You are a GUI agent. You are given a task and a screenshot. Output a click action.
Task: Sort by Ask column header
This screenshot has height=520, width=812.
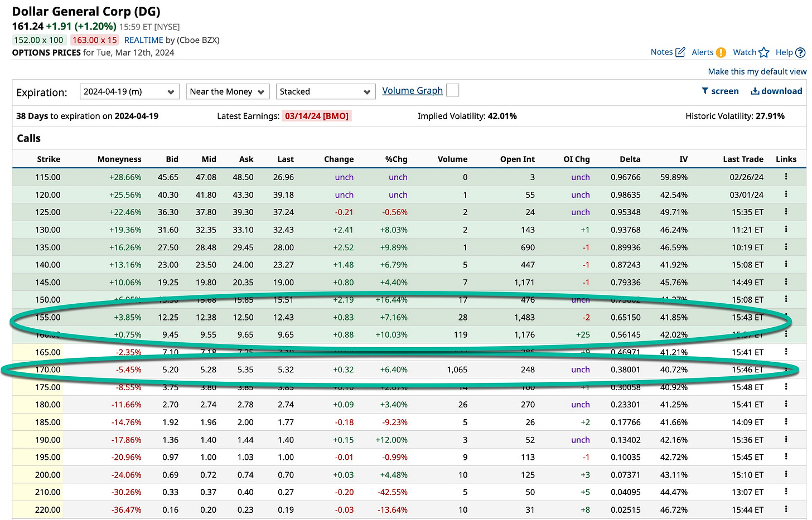point(246,159)
